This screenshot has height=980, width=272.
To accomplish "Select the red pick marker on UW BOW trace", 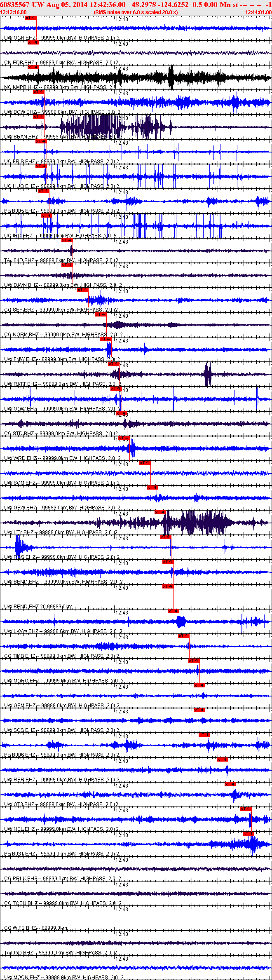I will click(x=38, y=92).
